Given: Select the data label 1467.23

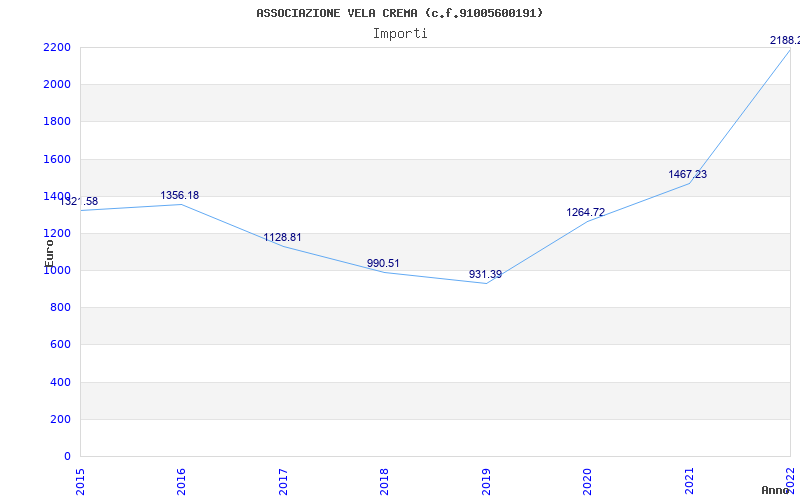Looking at the screenshot, I should (688, 174).
